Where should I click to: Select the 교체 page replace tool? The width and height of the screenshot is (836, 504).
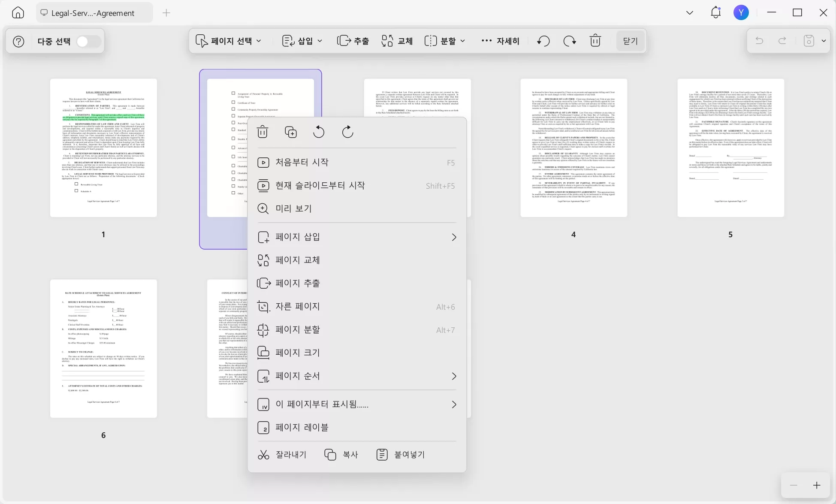tap(396, 41)
